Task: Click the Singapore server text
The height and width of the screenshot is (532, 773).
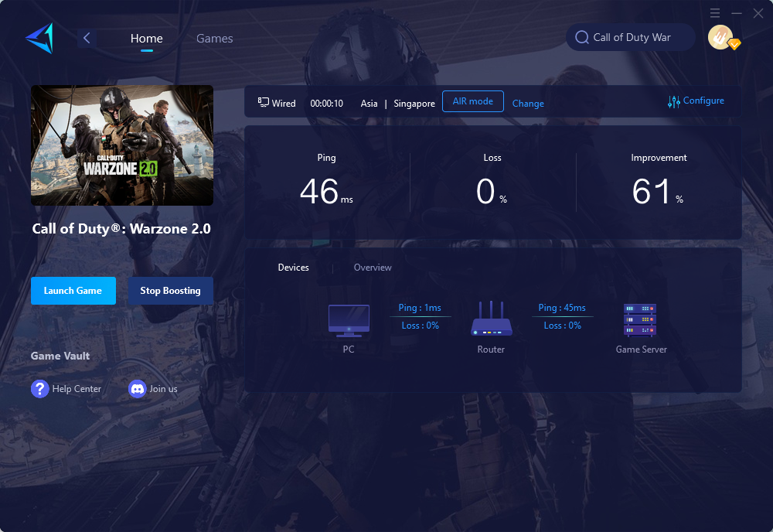Action: click(x=414, y=104)
